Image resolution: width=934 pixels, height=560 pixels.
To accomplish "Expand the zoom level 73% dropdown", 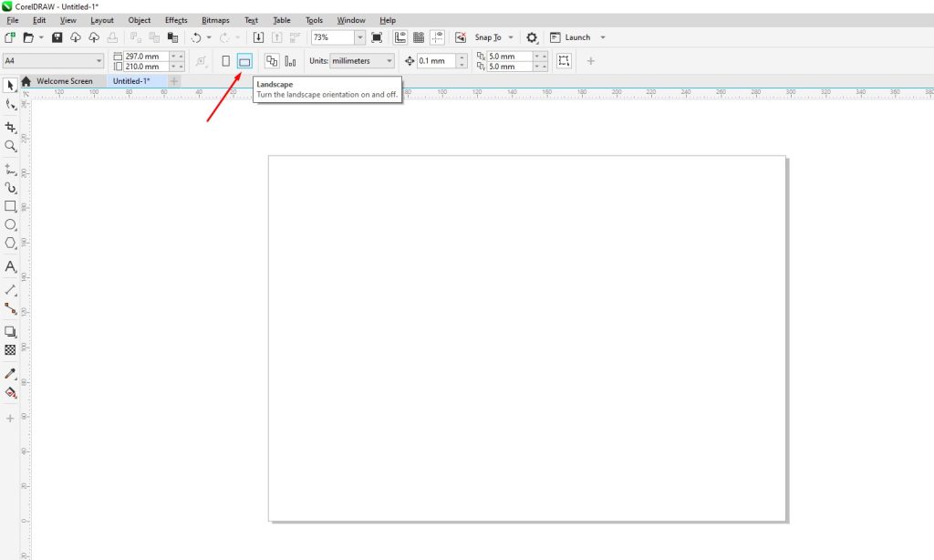I will pyautogui.click(x=359, y=37).
